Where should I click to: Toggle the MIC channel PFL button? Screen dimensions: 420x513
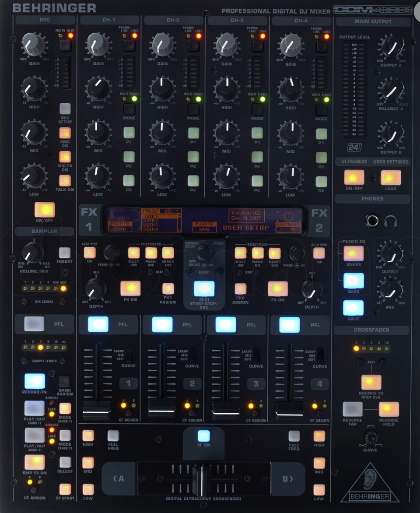click(x=34, y=324)
